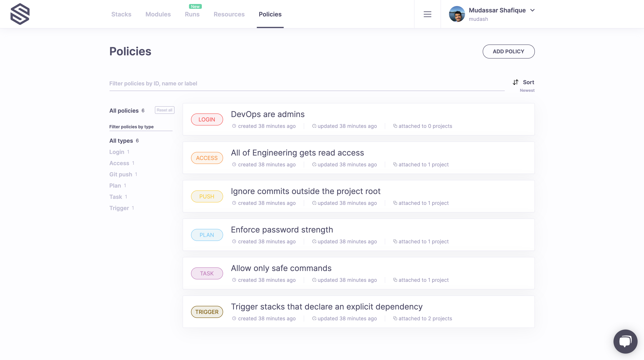
Task: Filter policies by Git push type
Action: tap(121, 174)
